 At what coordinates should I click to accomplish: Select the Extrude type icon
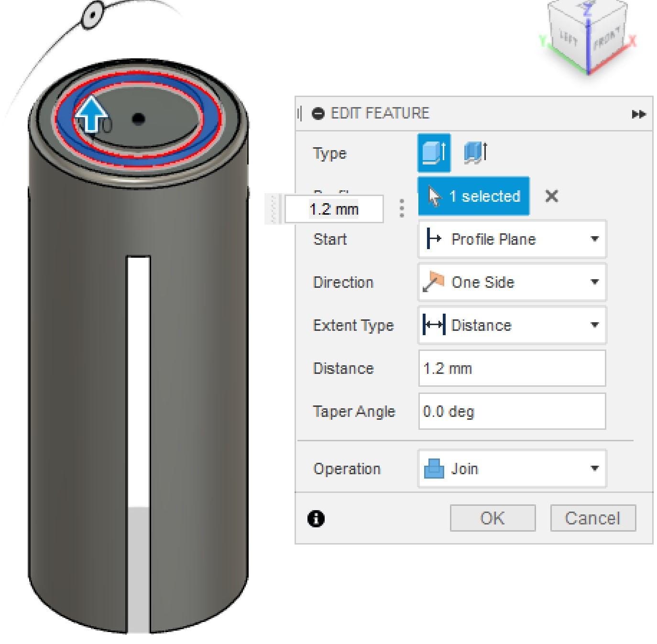[434, 153]
